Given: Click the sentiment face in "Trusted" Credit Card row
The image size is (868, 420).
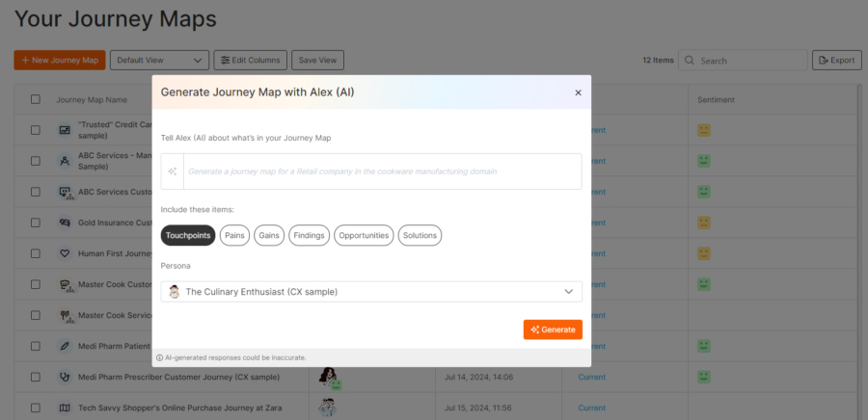Looking at the screenshot, I should (704, 130).
